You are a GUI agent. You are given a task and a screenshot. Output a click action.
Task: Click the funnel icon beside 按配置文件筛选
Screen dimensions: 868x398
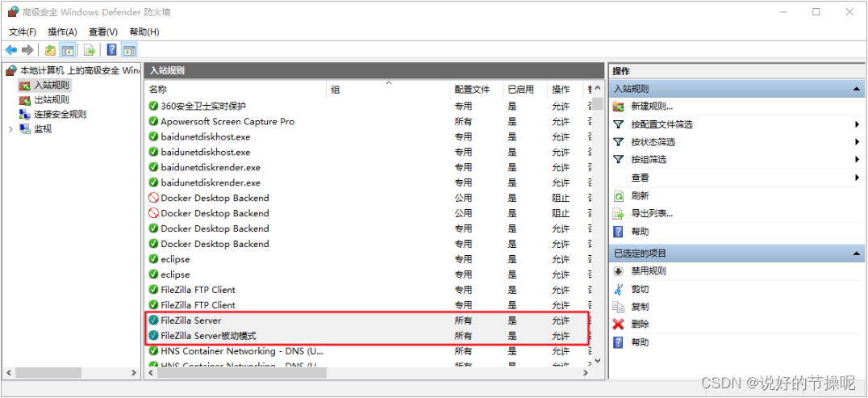pos(619,124)
